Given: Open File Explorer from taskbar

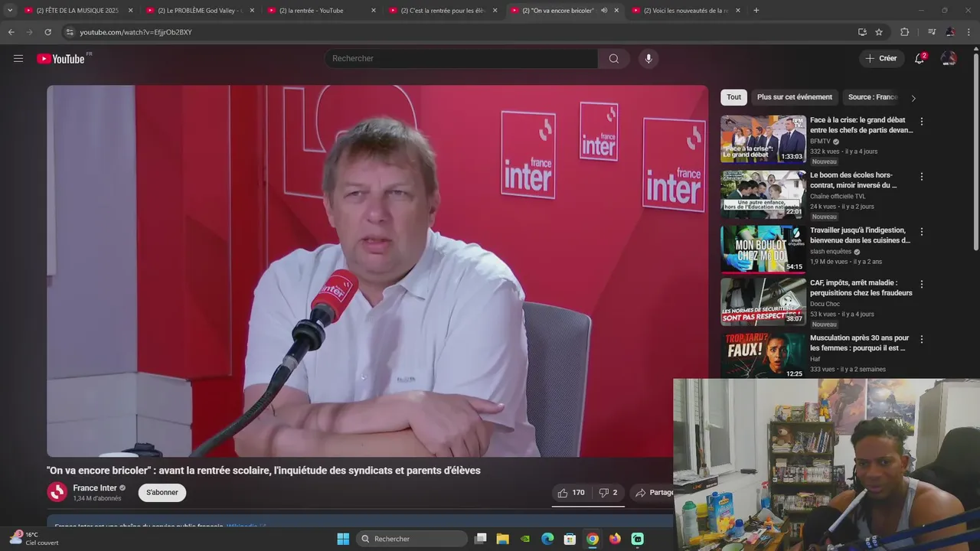Looking at the screenshot, I should click(x=502, y=539).
